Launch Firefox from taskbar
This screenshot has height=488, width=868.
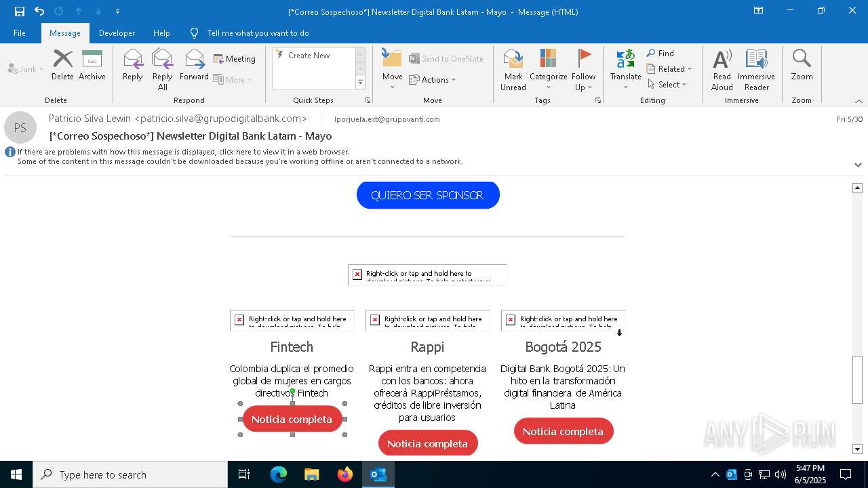345,474
